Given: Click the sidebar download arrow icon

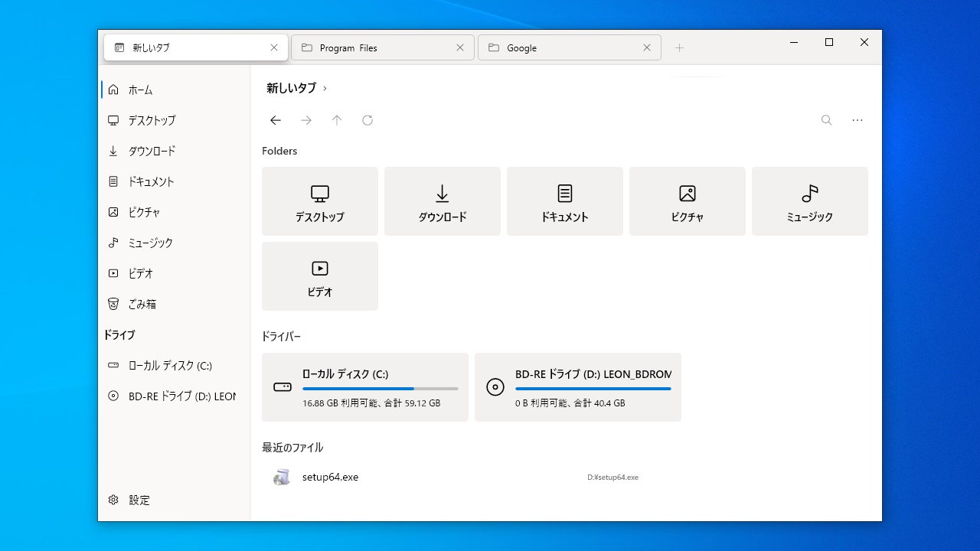Looking at the screenshot, I should pyautogui.click(x=113, y=151).
